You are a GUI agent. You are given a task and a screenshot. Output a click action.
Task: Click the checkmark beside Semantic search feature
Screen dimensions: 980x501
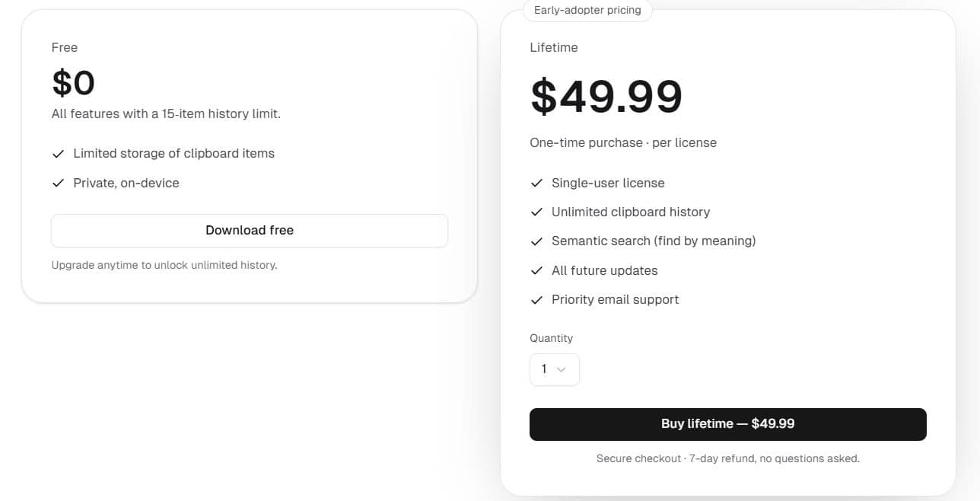click(x=536, y=241)
